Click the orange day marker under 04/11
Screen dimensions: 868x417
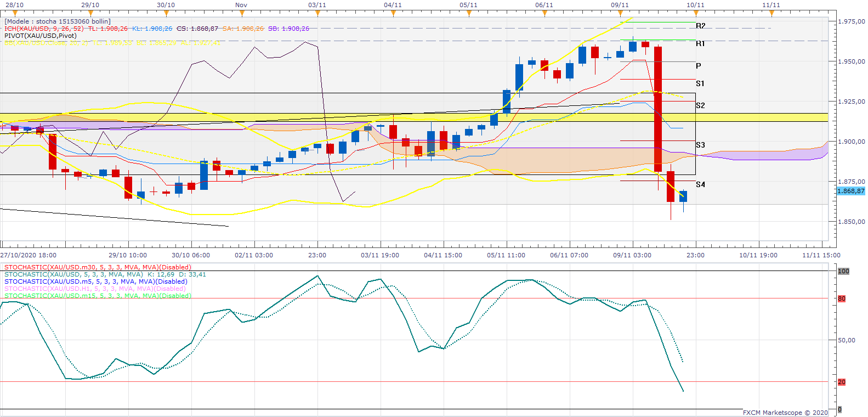coord(393,13)
